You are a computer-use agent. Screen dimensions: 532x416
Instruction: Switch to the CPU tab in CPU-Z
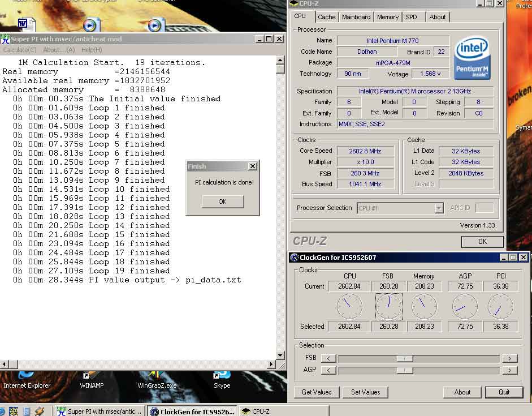300,16
